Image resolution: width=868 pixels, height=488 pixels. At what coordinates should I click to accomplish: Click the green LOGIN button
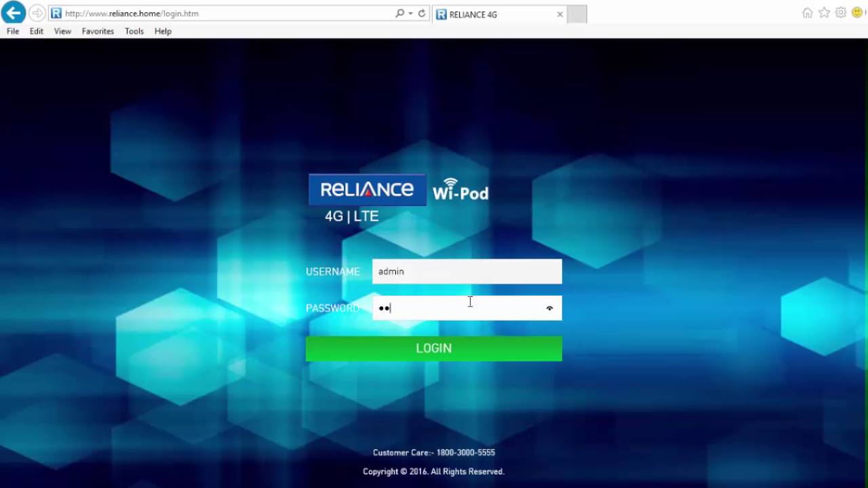[x=434, y=348]
